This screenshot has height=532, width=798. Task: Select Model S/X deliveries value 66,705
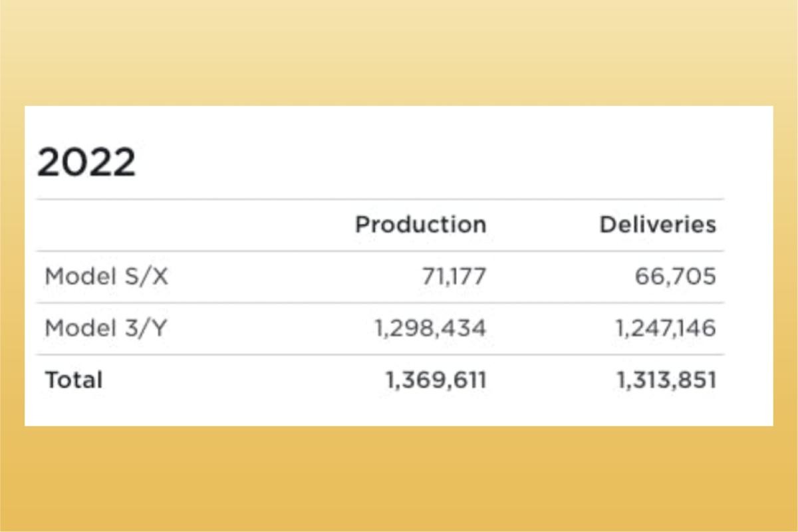click(x=675, y=277)
